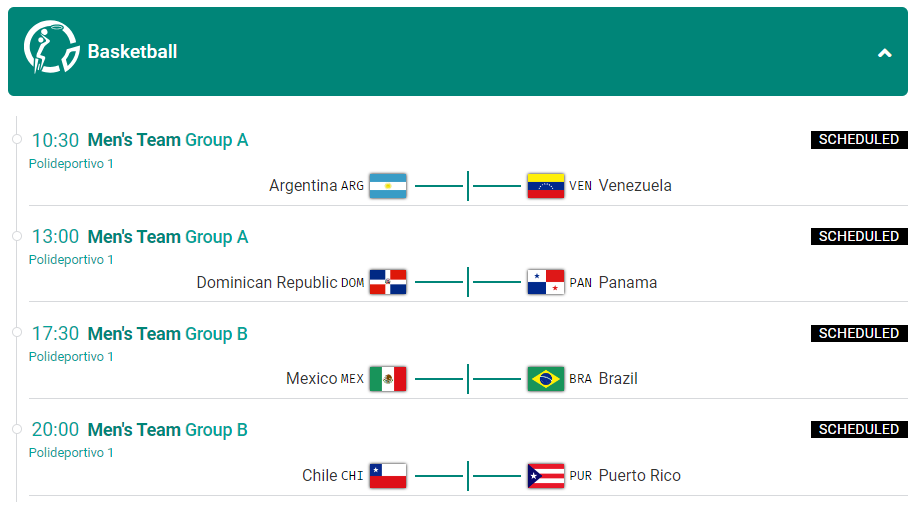Click the Mexico flag icon
This screenshot has height=509, width=915.
pos(388,379)
